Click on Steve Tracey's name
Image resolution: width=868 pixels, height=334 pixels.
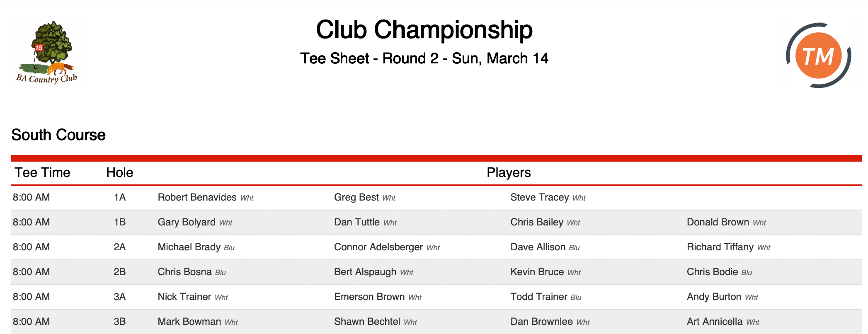(540, 197)
